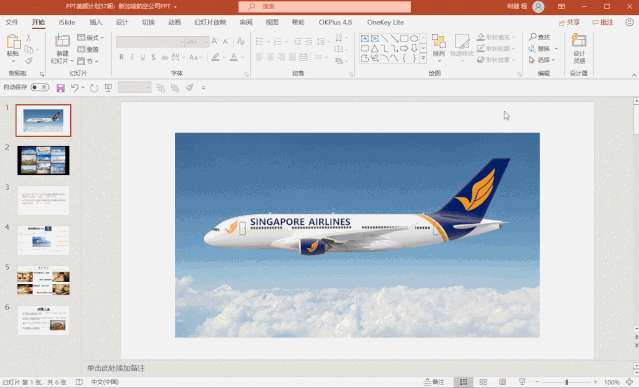Image resolution: width=639 pixels, height=388 pixels.
Task: Click the Increase Font Size icon
Action: tap(215, 41)
